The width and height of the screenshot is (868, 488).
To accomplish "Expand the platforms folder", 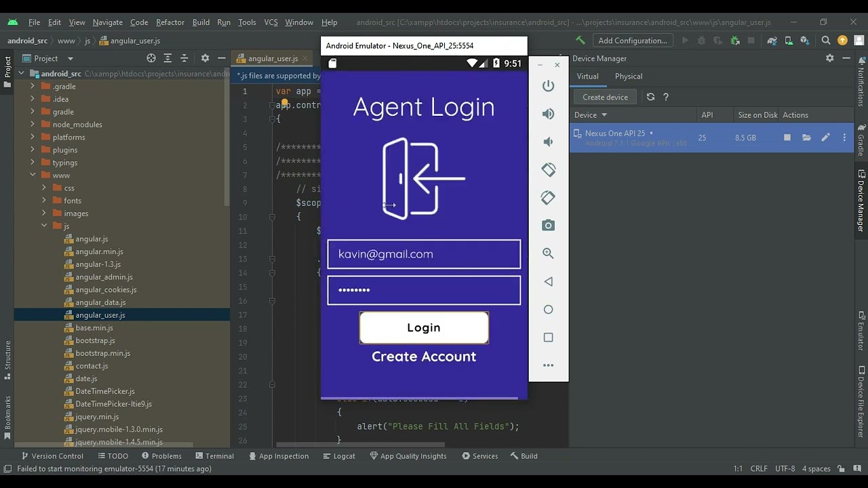I will coord(33,138).
